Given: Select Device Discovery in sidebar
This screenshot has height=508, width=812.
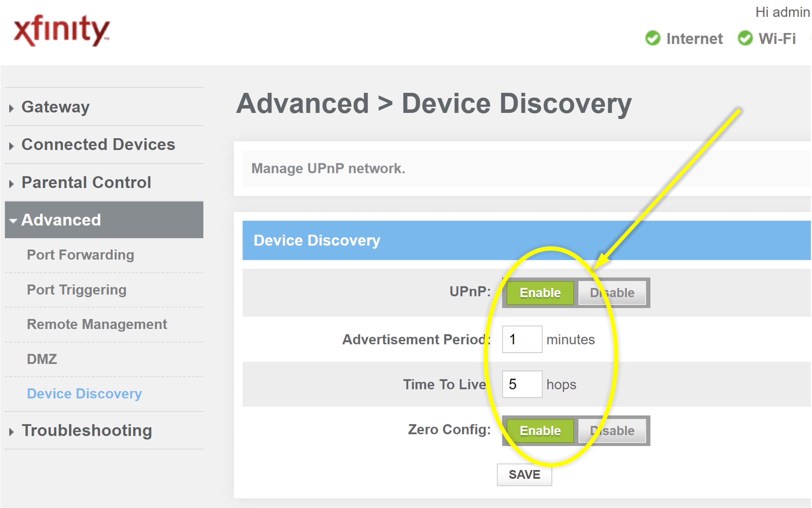Looking at the screenshot, I should [84, 394].
